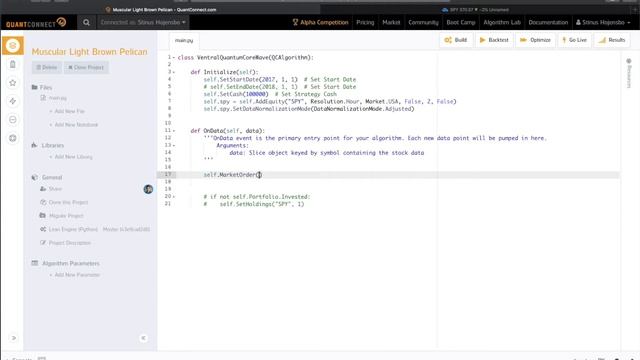Click the lightning bolt icon in left rail
640x360 pixels.
click(x=13, y=101)
